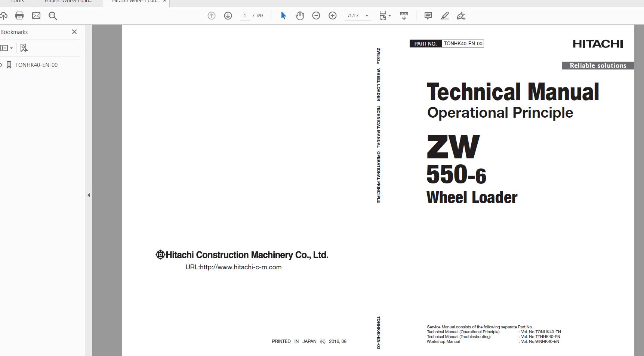Screen dimensions: 644x356
Task: Select the TONHK40-EN-00 bookmark entry
Action: click(36, 65)
